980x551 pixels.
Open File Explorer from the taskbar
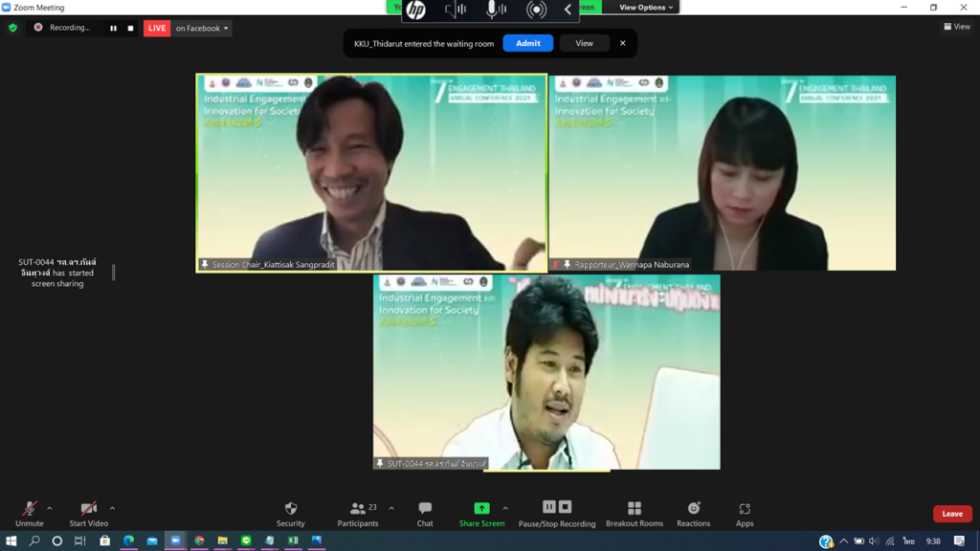(222, 540)
